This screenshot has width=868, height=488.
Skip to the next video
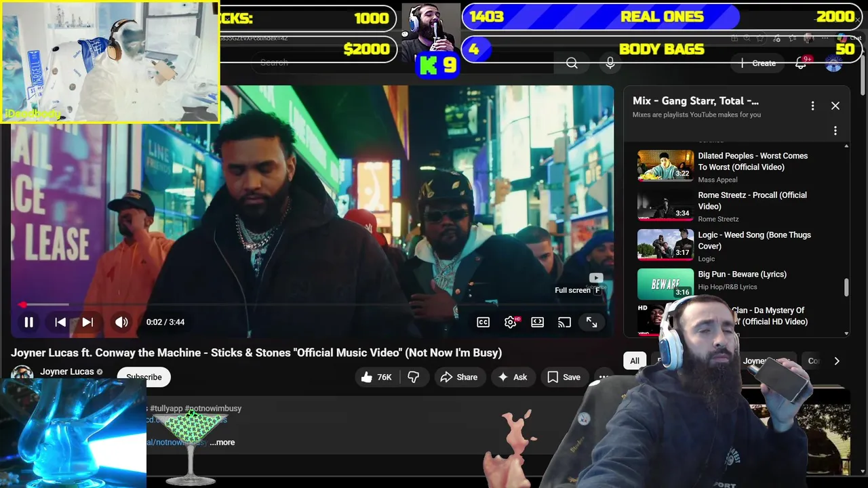point(87,323)
